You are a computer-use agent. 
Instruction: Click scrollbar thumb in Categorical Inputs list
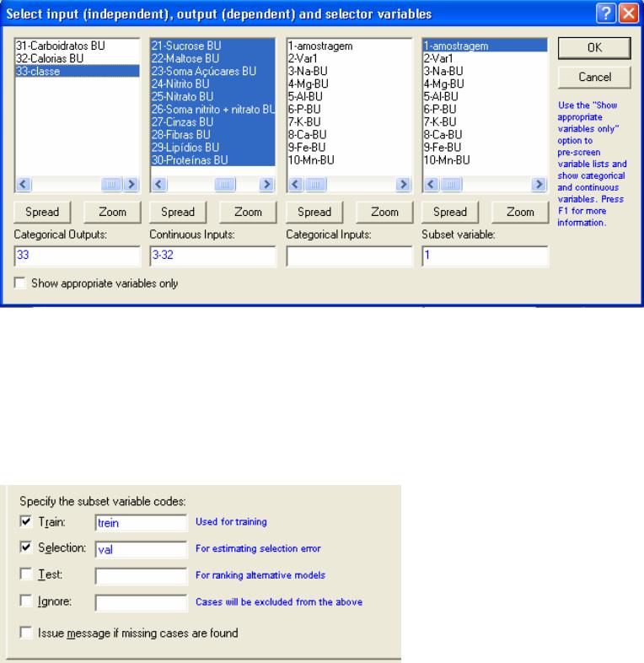tap(315, 185)
